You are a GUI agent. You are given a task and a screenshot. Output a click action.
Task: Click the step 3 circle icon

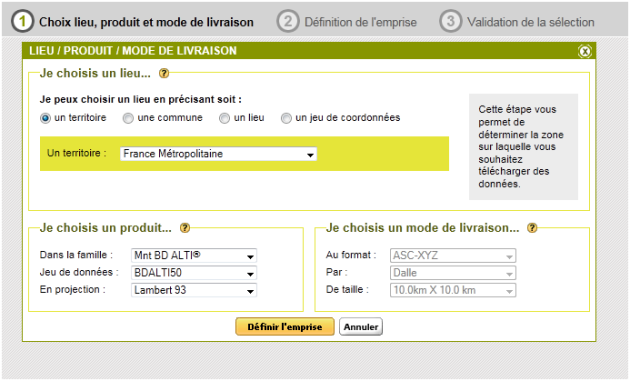click(450, 21)
